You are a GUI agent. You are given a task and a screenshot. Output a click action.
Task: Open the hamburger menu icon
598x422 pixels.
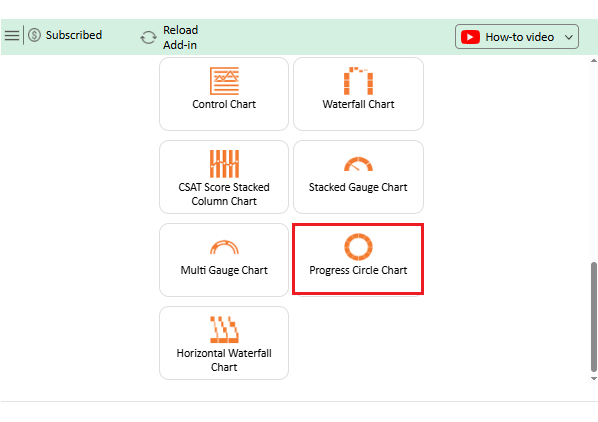(x=12, y=35)
